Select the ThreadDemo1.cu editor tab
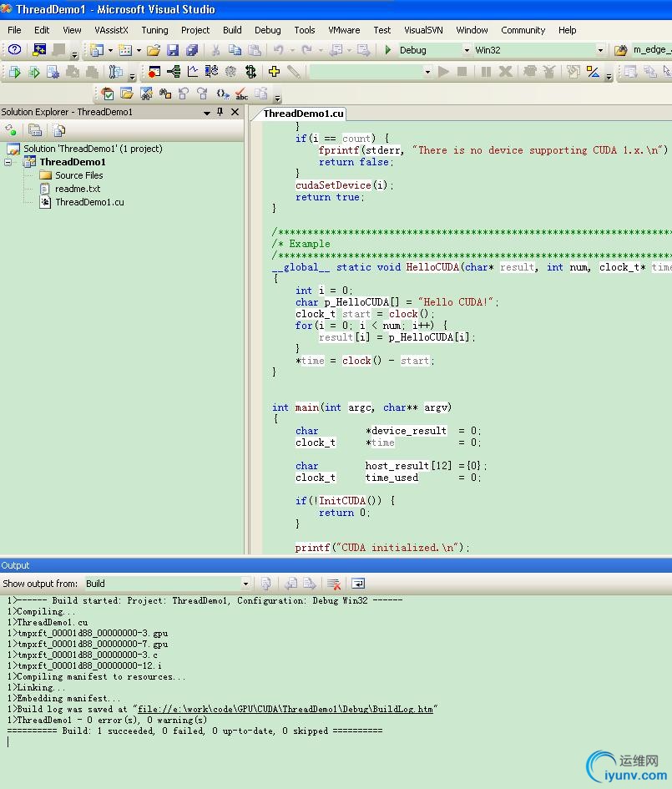672x789 pixels. [x=303, y=114]
